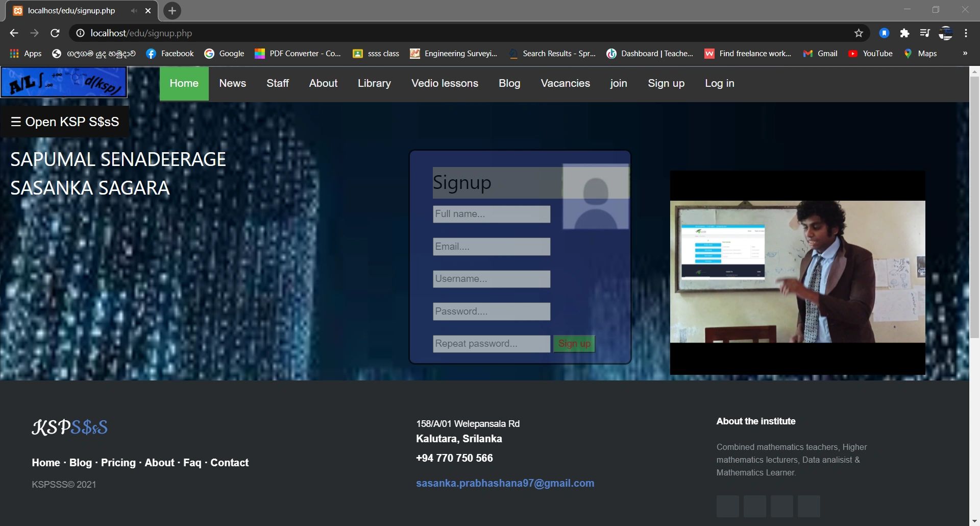The image size is (980, 526).
Task: Open the YouTube bookmark
Action: tap(870, 54)
